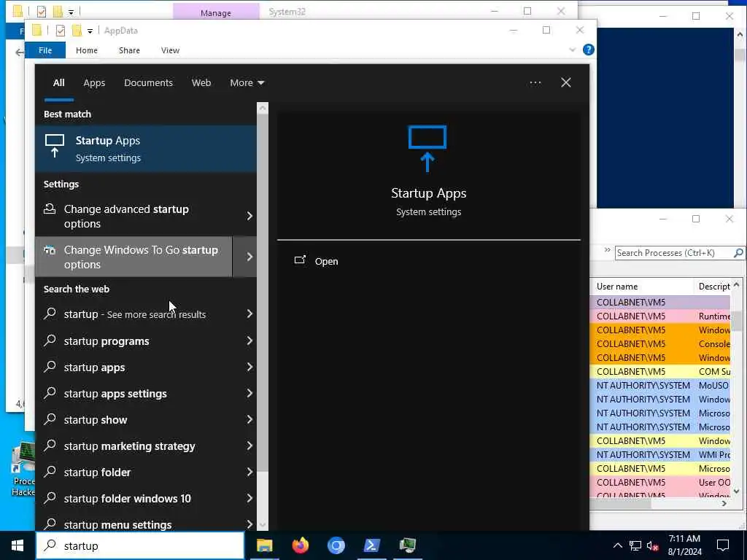Expand startup programs suggestion arrow
The width and height of the screenshot is (747, 560).
(249, 341)
